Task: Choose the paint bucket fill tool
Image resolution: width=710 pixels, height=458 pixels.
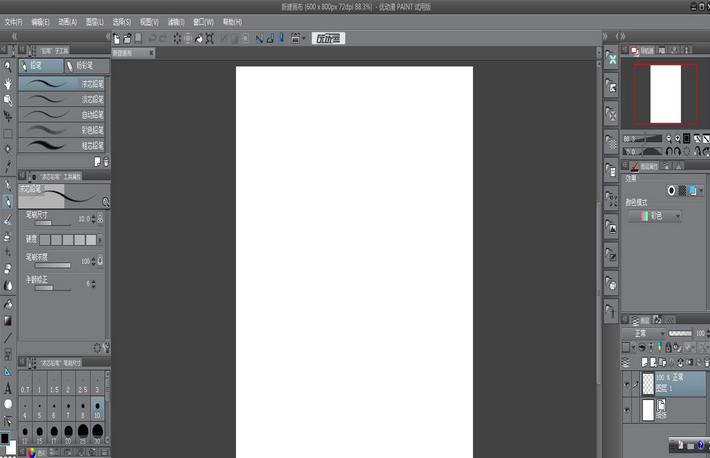Action: point(8,304)
